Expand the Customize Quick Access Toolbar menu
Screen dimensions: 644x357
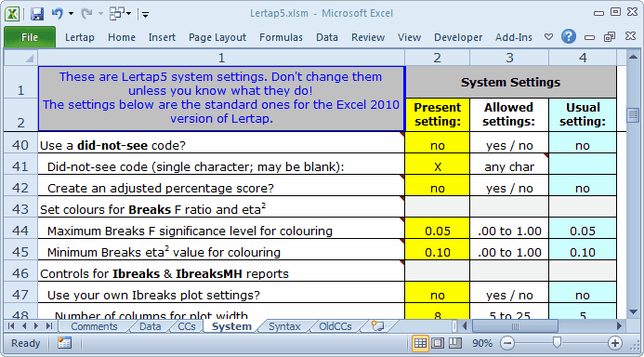(x=145, y=15)
